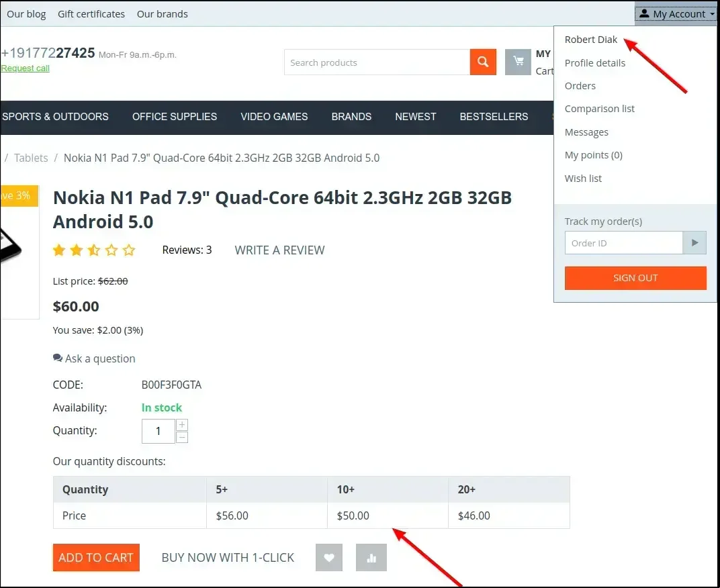
Task: Click the product code B00F3F0GTA
Action: pyautogui.click(x=171, y=385)
